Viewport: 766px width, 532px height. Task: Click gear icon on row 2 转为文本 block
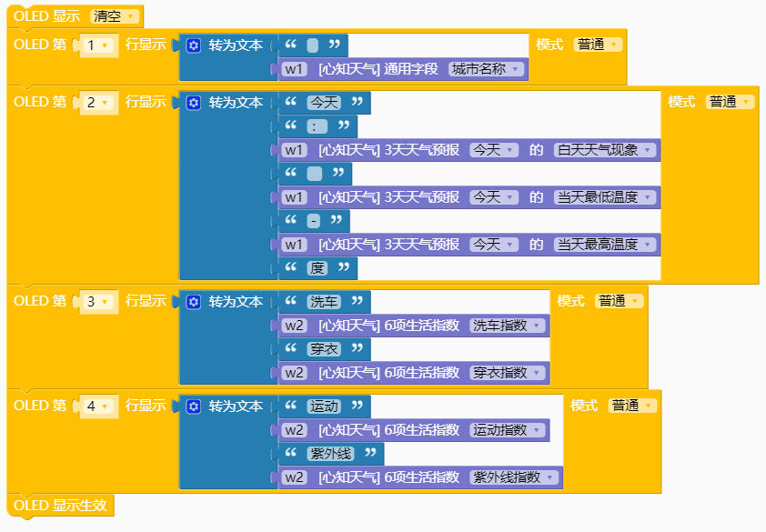194,103
